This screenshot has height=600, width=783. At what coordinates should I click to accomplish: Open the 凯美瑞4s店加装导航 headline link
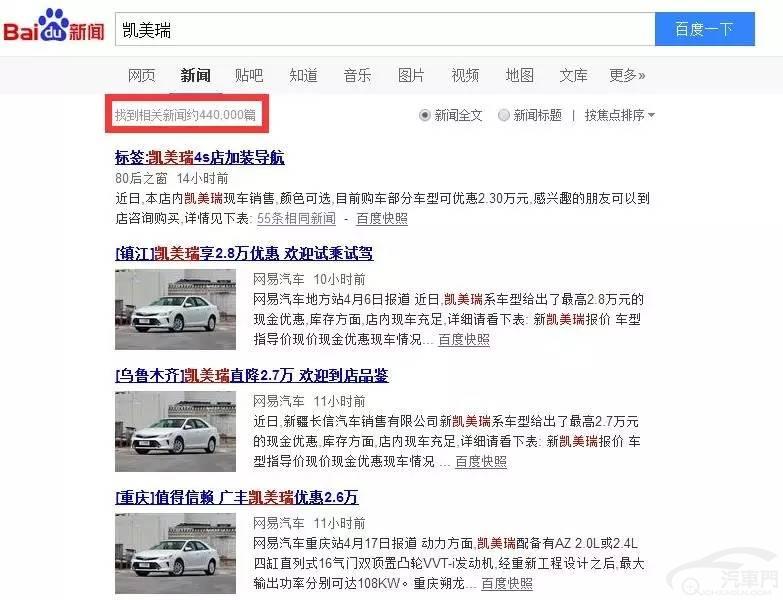click(200, 158)
